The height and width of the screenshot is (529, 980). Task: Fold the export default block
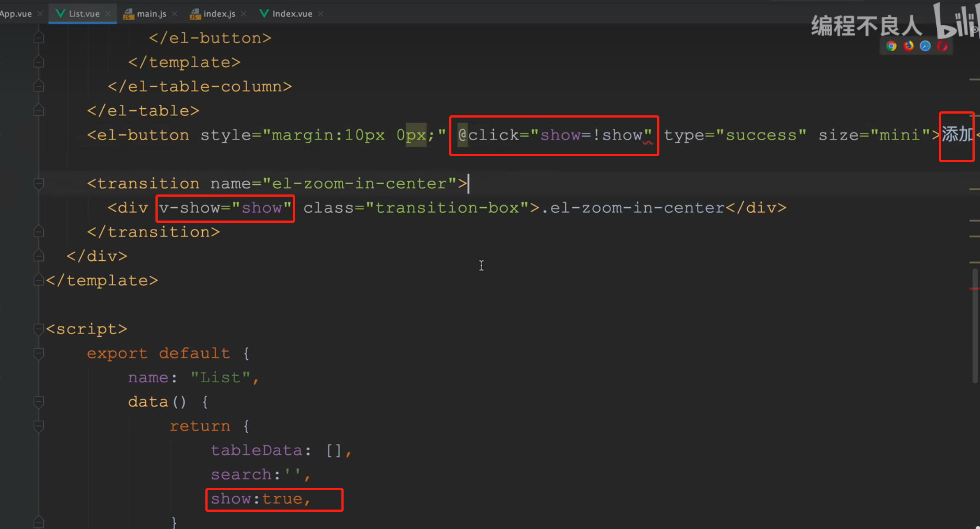(x=39, y=353)
